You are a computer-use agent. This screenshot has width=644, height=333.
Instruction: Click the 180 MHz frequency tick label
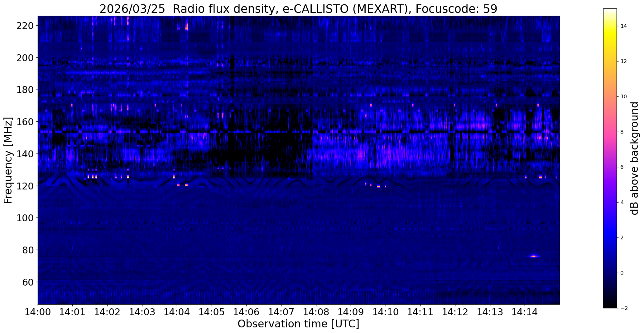pos(25,90)
